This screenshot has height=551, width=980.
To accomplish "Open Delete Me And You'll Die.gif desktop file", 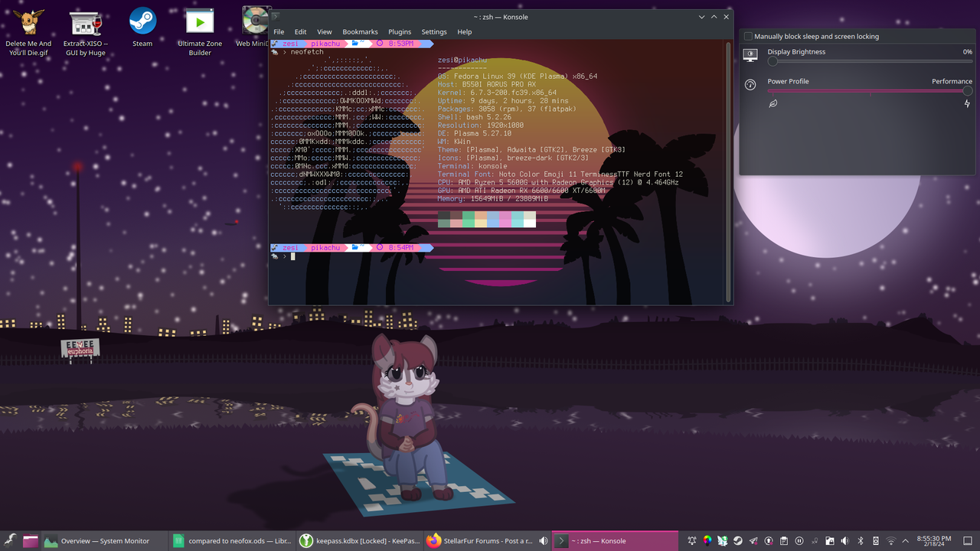I will 28,32.
